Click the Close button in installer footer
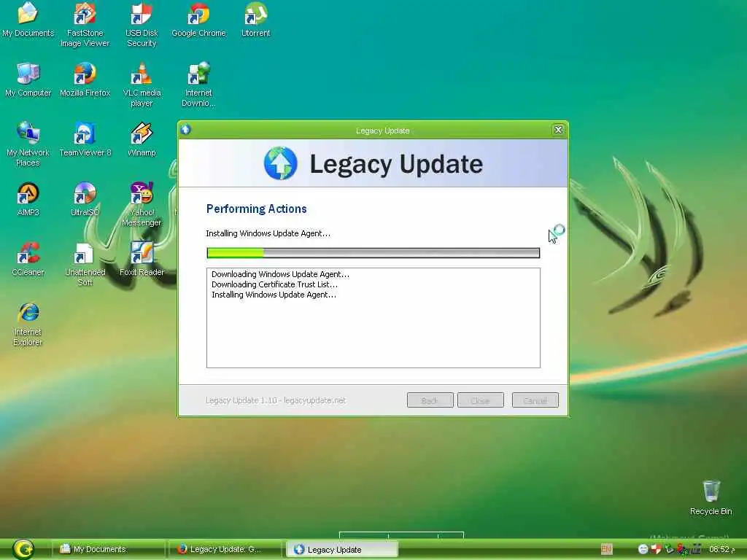Viewport: 747px width, 560px height. coord(480,400)
